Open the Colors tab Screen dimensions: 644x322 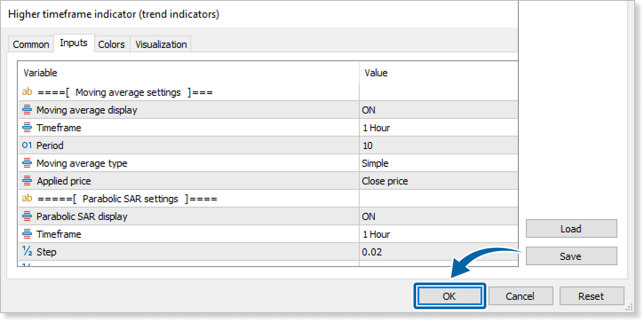pyautogui.click(x=111, y=44)
